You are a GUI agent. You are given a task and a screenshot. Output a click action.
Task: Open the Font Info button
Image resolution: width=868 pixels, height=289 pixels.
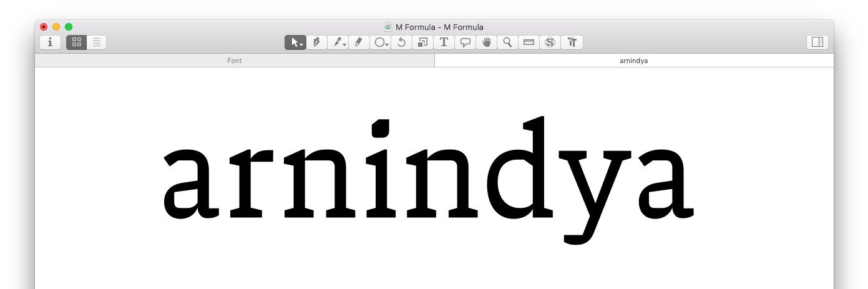tap(50, 42)
